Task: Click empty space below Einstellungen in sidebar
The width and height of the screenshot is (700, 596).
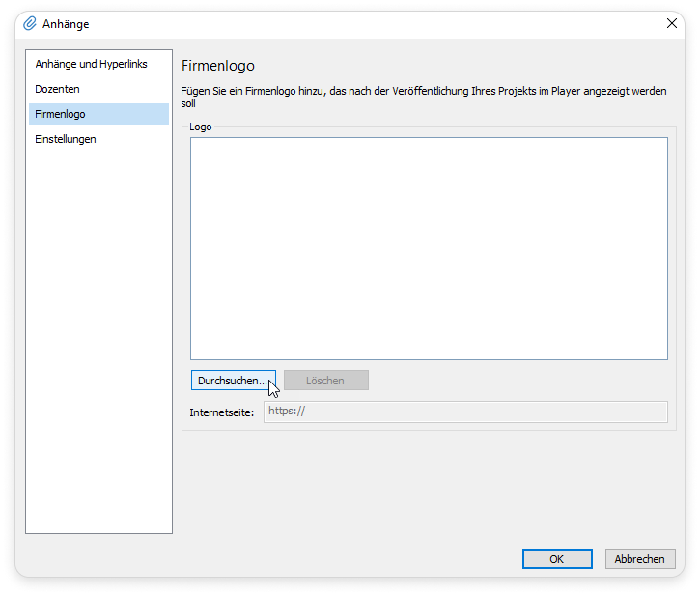Action: point(98,338)
